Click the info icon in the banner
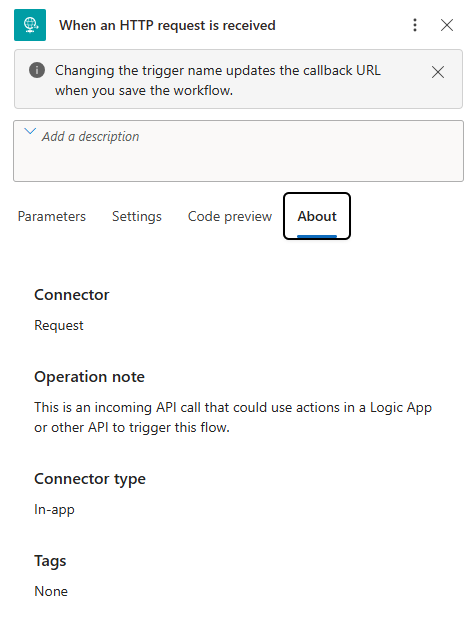Viewport: 469px width, 636px height. 37,70
